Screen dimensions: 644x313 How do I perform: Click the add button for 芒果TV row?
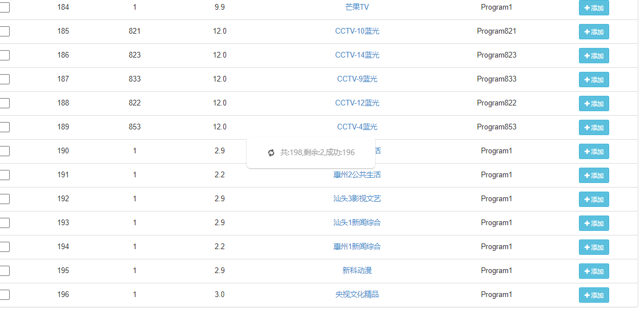[x=594, y=8]
